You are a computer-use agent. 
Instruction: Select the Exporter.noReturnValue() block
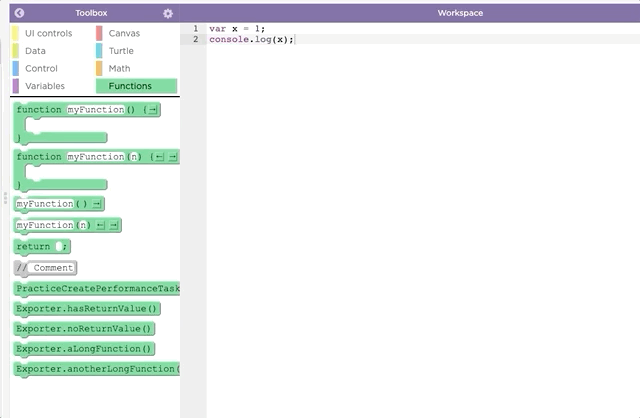(84, 329)
